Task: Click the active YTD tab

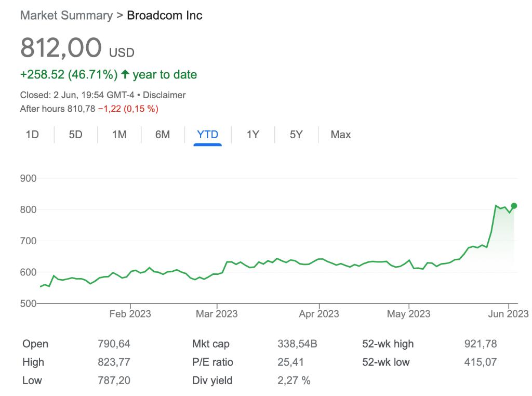Action: coord(207,135)
